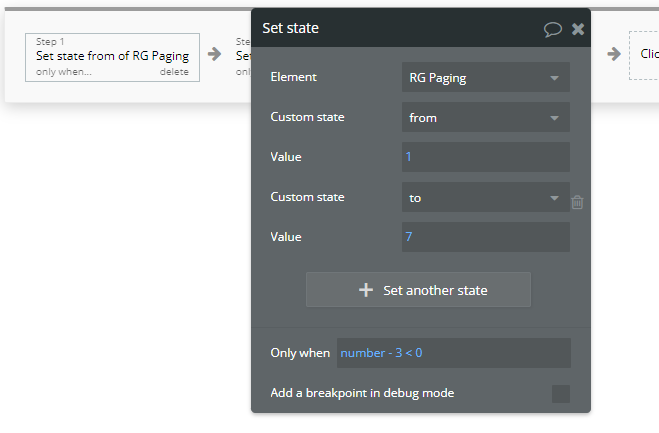Edit the Value field containing 1
Screen dimensions: 659x433
click(x=485, y=157)
